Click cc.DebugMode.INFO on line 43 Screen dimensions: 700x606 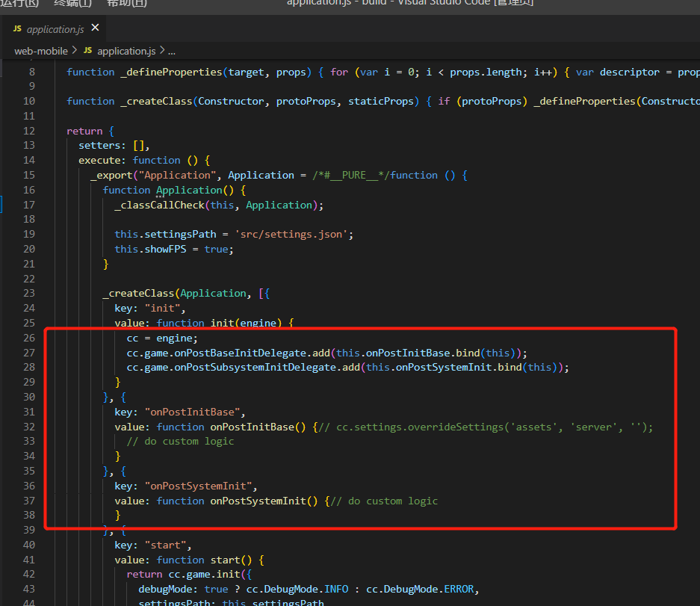(x=297, y=589)
